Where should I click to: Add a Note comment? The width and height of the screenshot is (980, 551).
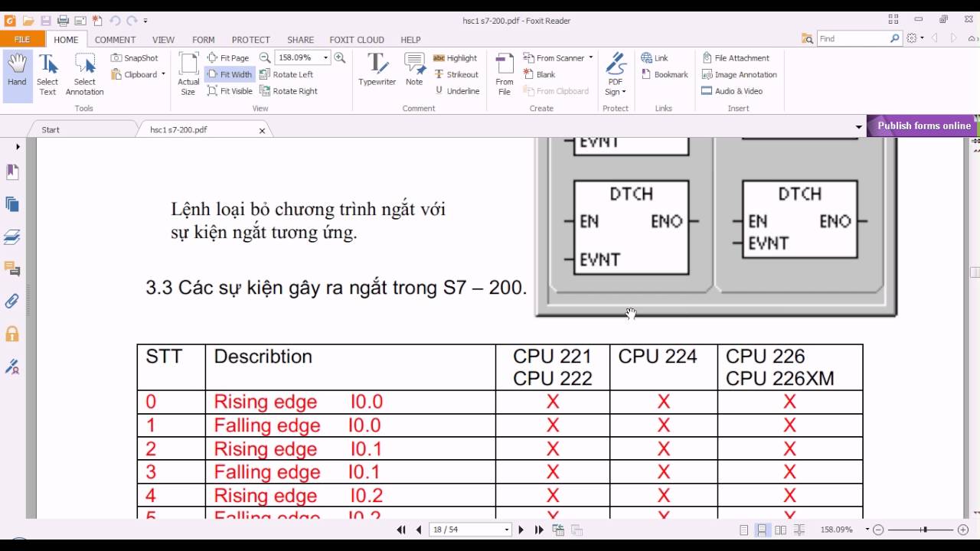tap(414, 71)
